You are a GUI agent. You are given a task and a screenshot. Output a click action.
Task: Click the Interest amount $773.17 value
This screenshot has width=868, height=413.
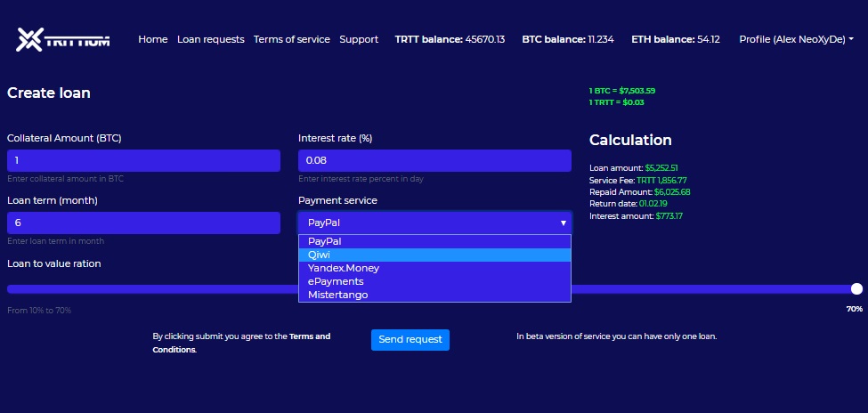[669, 216]
